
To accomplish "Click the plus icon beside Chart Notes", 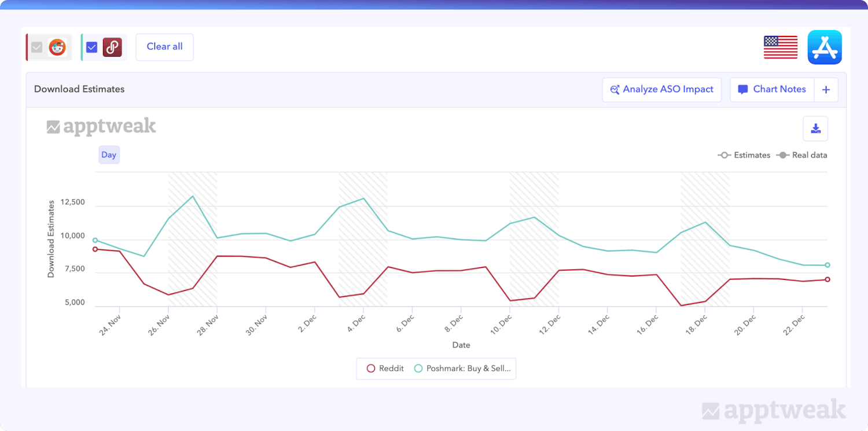I will coord(826,90).
